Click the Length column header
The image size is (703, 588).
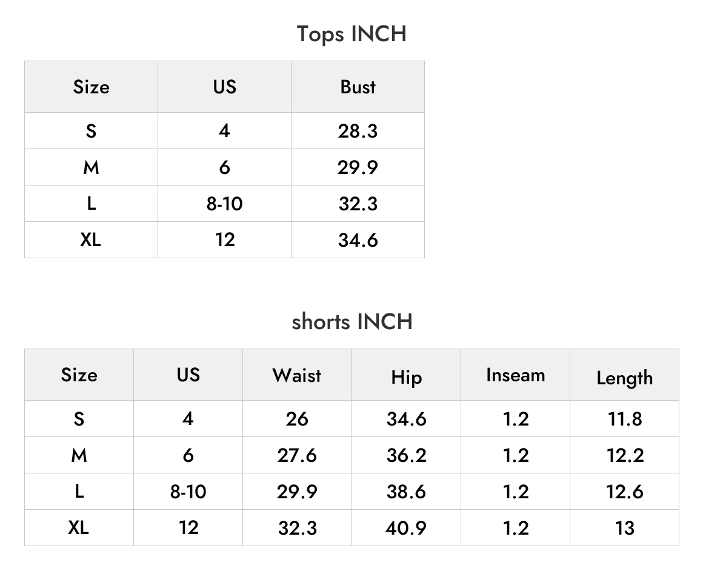tap(625, 378)
